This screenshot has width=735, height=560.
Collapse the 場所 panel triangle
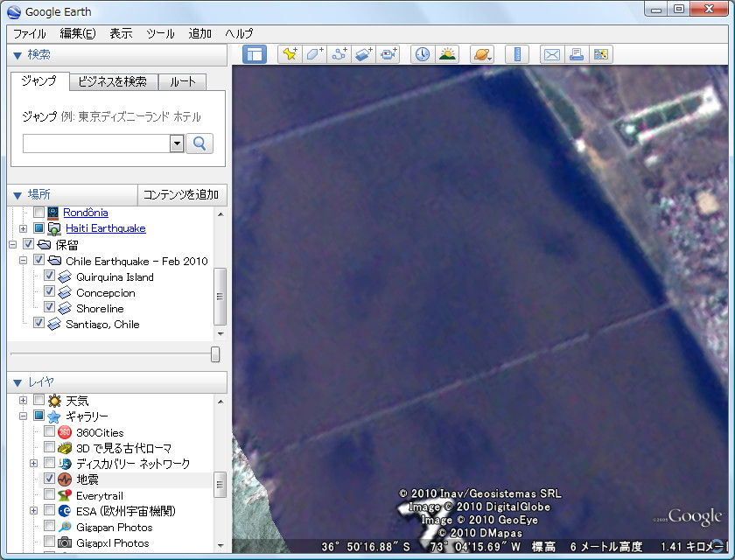[x=17, y=195]
